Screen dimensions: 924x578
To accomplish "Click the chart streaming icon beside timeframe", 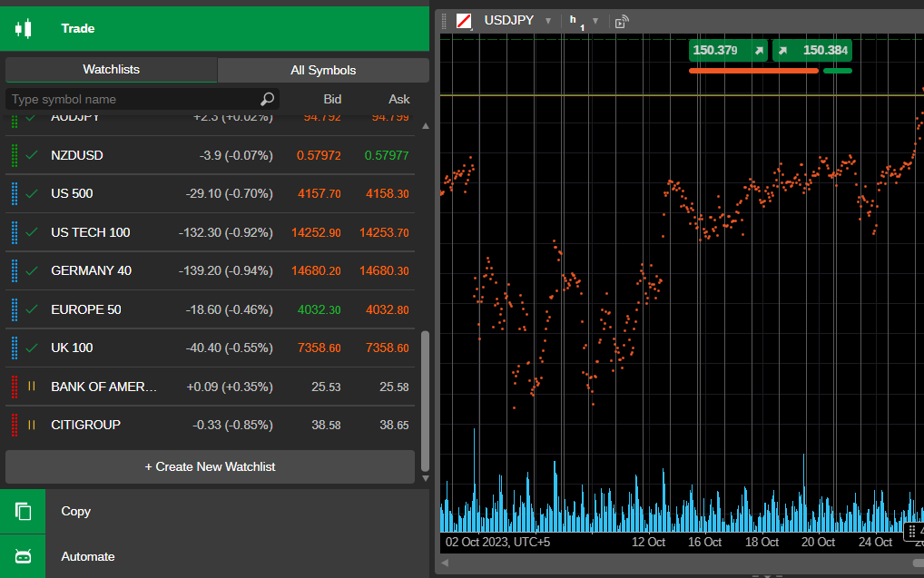I will [621, 22].
